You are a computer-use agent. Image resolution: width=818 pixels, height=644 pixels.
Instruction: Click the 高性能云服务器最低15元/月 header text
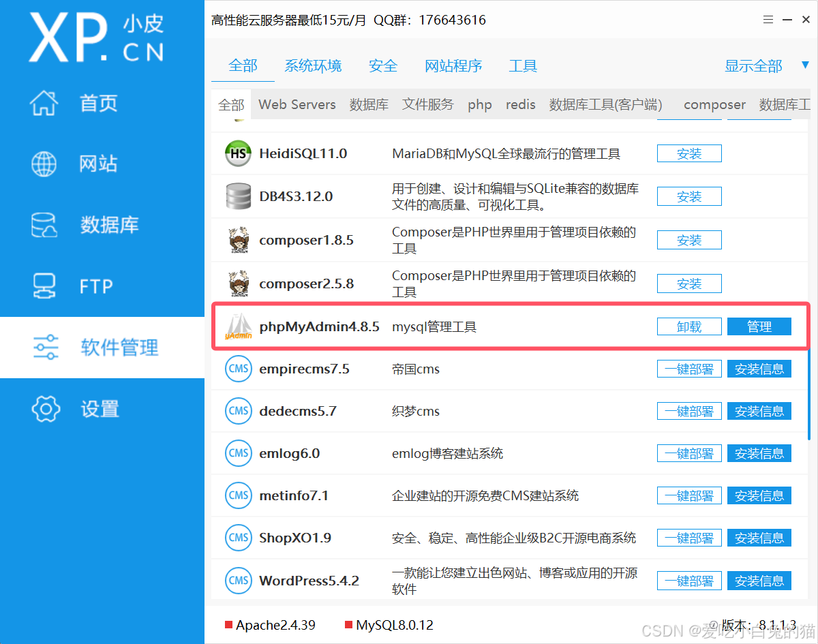tap(289, 20)
